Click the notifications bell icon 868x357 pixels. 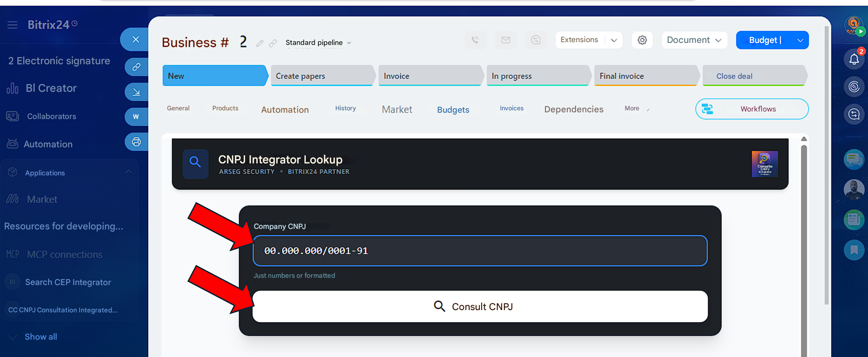854,59
